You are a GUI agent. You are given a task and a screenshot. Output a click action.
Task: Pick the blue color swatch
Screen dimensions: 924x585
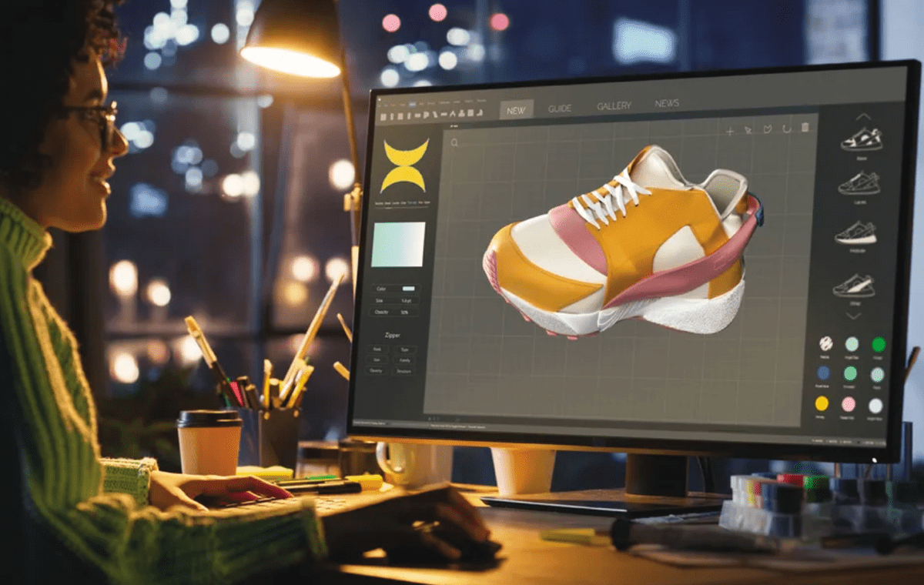[x=823, y=373]
